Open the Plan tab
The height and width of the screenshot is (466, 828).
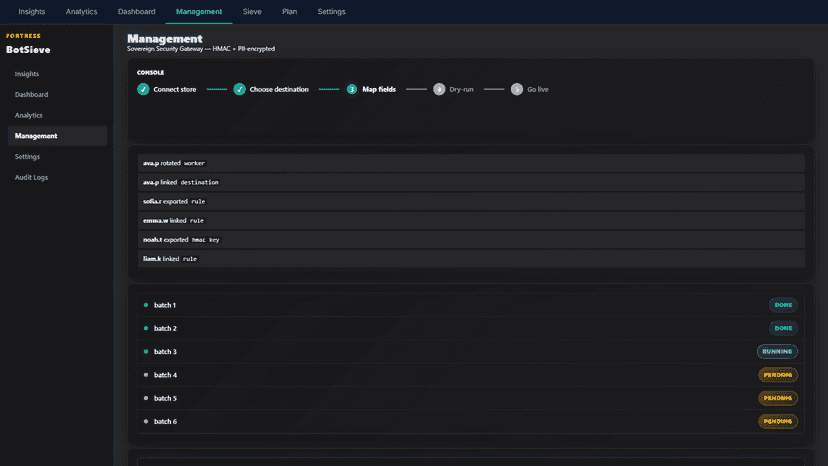tap(289, 12)
